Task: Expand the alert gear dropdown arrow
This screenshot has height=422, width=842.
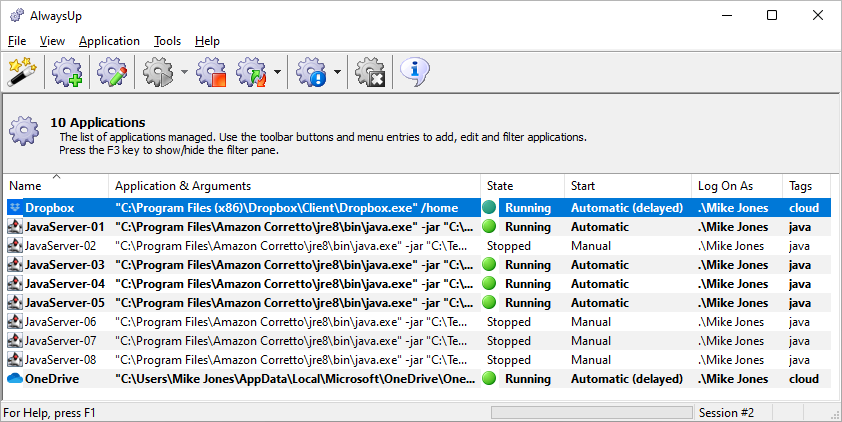Action: pyautogui.click(x=337, y=71)
